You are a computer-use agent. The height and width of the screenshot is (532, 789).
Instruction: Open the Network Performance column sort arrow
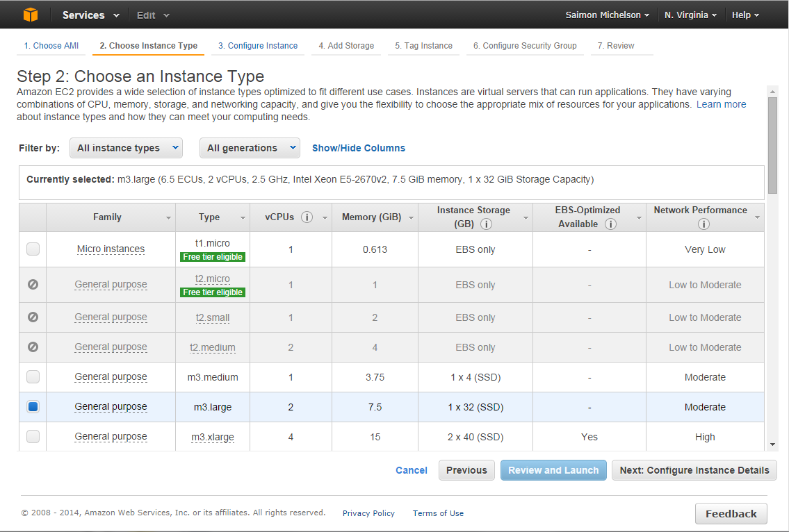[757, 217]
